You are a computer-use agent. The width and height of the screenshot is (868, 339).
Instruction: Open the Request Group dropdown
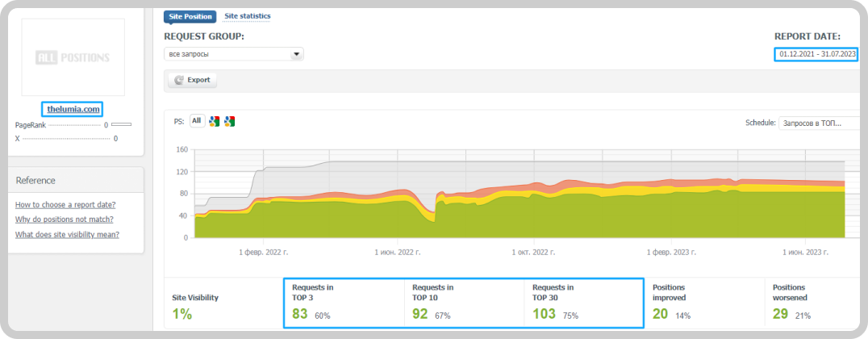click(234, 54)
